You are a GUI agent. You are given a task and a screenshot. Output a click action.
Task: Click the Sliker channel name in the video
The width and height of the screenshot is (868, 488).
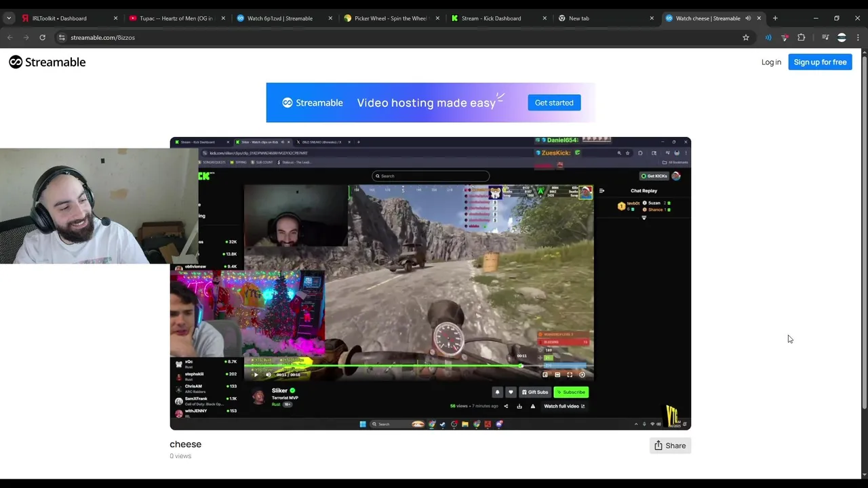[279, 390]
